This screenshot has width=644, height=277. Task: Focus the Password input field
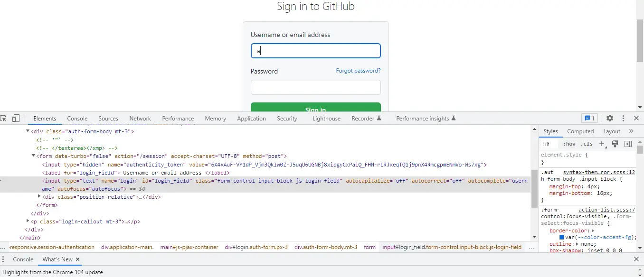316,87
